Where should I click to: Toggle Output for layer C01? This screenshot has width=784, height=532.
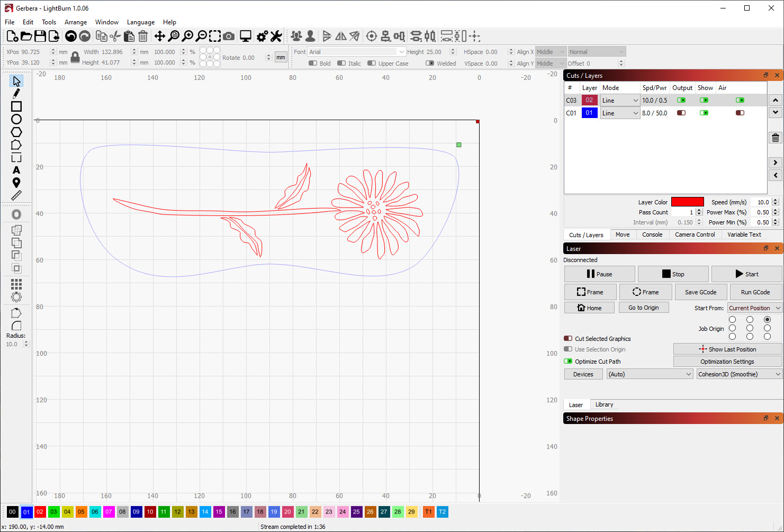(x=681, y=113)
